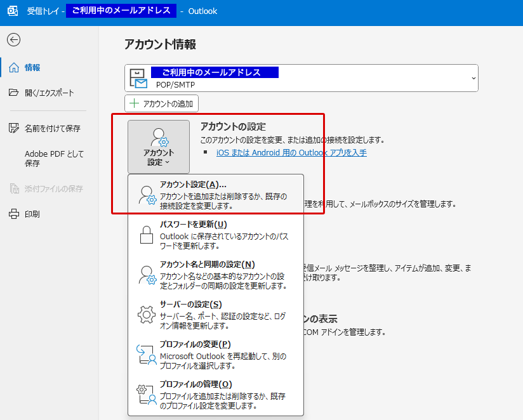
Task: Click the printer icon in the sidebar
Action: 14,214
